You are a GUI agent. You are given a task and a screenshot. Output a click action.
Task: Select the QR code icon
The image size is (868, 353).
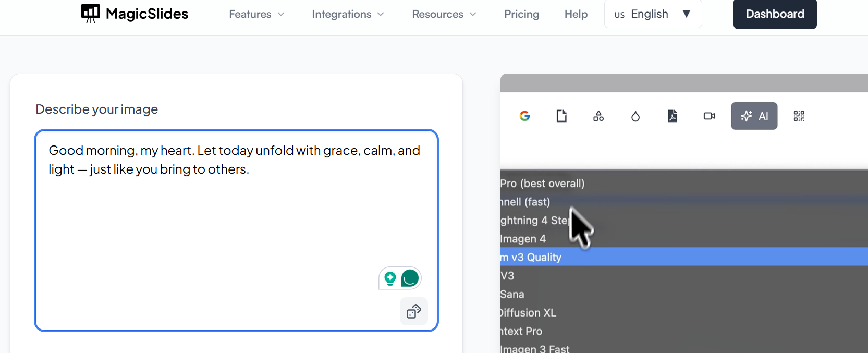tap(799, 116)
